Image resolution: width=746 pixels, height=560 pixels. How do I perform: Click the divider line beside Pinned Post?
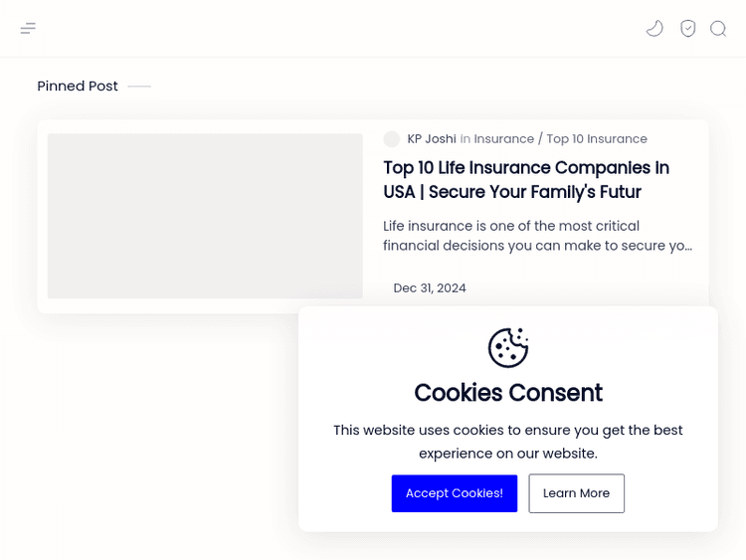point(139,88)
